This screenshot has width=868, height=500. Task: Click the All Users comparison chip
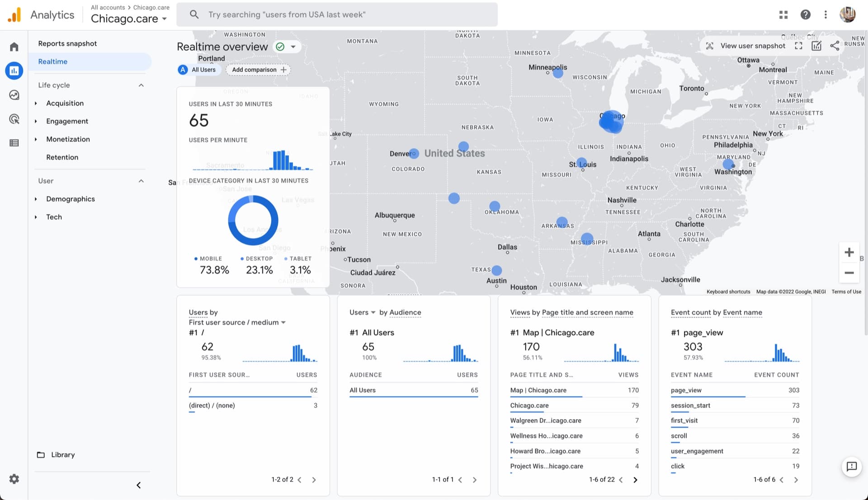(x=198, y=70)
